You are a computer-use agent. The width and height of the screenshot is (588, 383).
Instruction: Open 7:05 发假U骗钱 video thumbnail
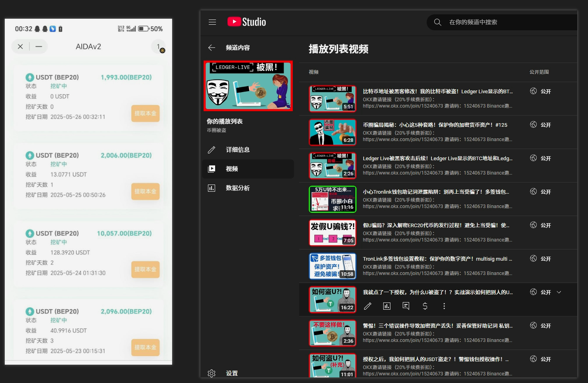point(333,233)
